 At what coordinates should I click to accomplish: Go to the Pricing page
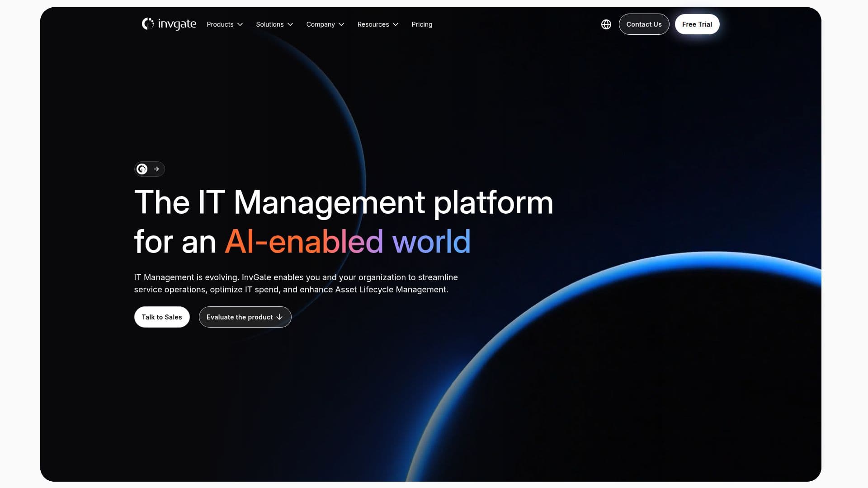click(x=422, y=24)
